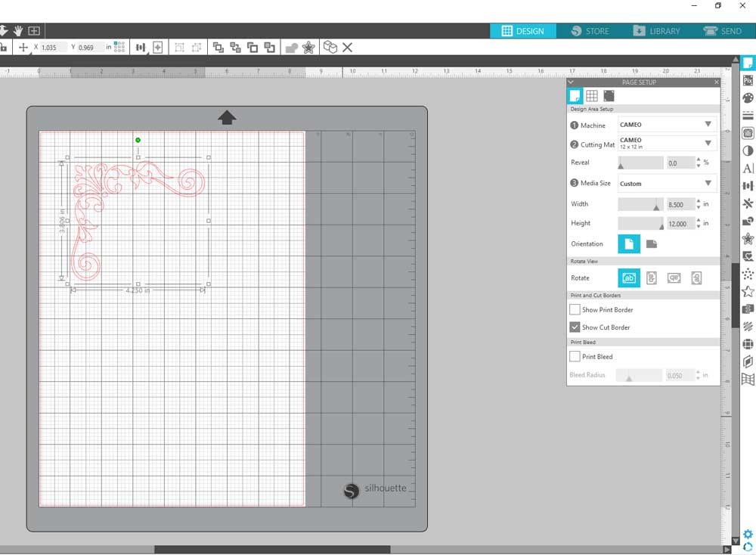Open the Machine CAMEO dropdown
The width and height of the screenshot is (756, 555).
coord(667,125)
